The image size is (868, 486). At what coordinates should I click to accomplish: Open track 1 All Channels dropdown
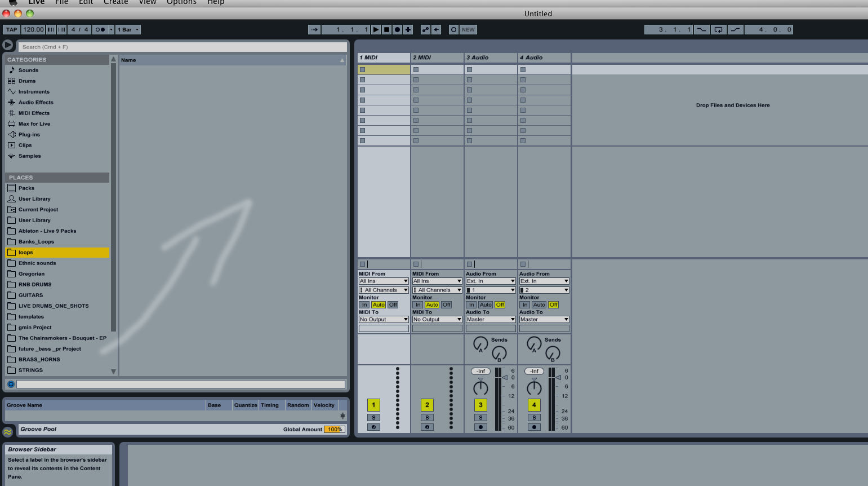[384, 290]
